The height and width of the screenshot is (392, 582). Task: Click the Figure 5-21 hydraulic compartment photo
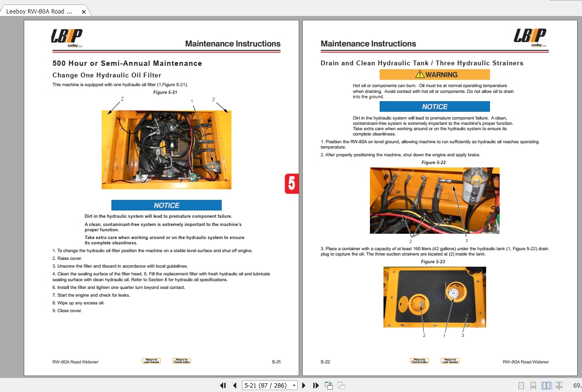point(167,150)
